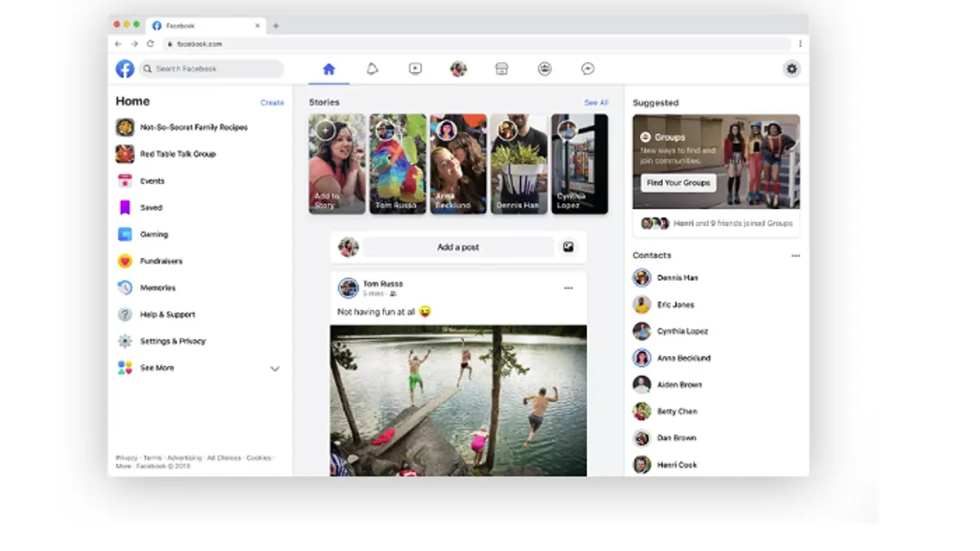The width and height of the screenshot is (980, 551).
Task: Open chat with Betty Chen
Action: [x=665, y=411]
